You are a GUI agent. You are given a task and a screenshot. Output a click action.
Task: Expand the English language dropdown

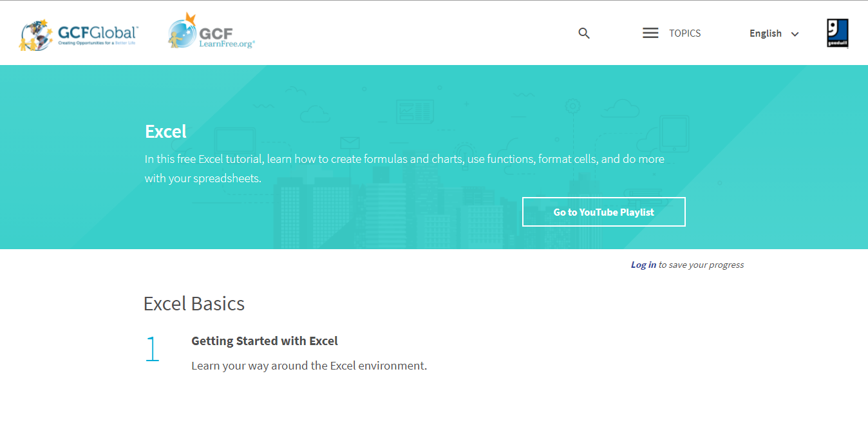click(766, 33)
